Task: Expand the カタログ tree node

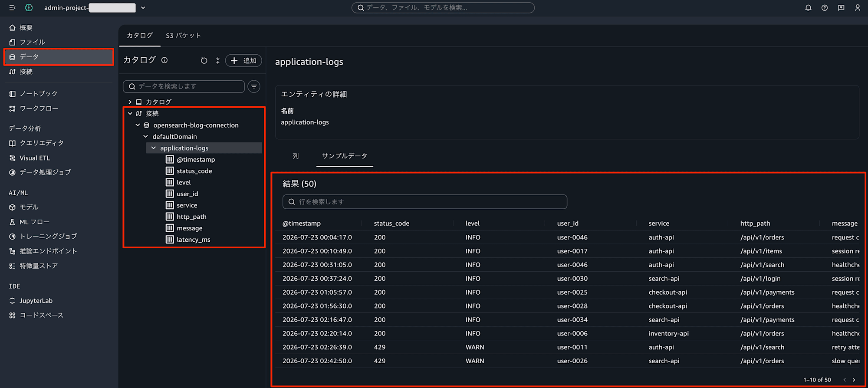Action: pyautogui.click(x=130, y=102)
